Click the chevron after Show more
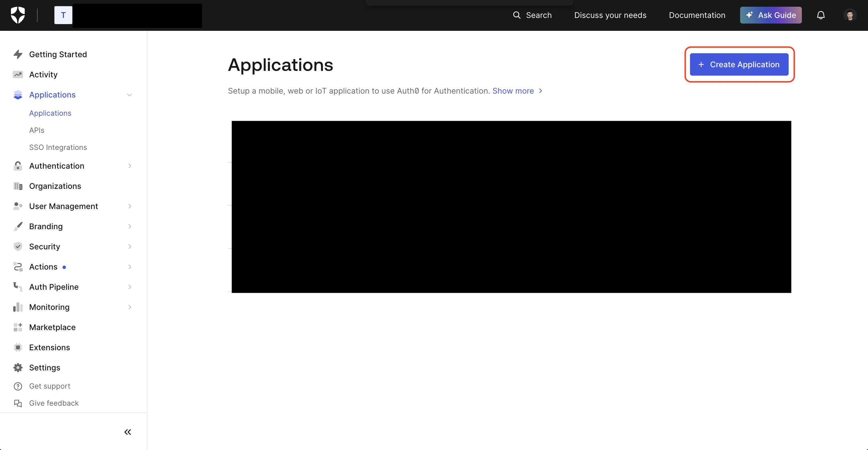This screenshot has width=868, height=450. pyautogui.click(x=541, y=91)
